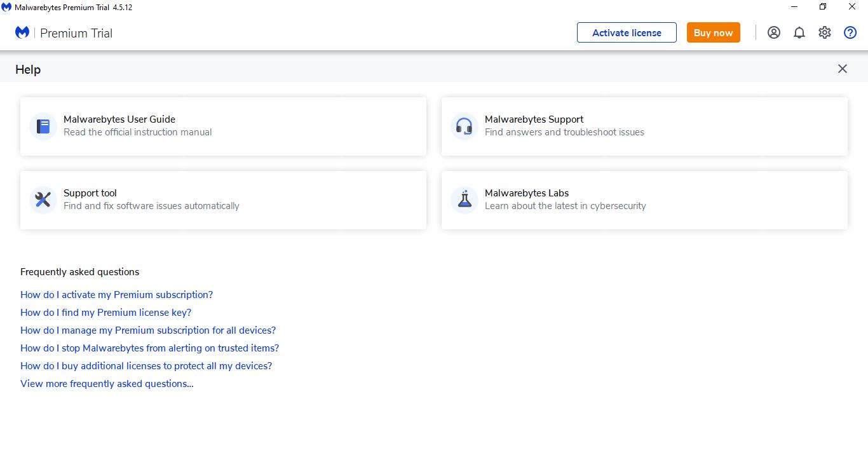Image resolution: width=868 pixels, height=469 pixels.
Task: Click Activate license button
Action: coord(627,32)
